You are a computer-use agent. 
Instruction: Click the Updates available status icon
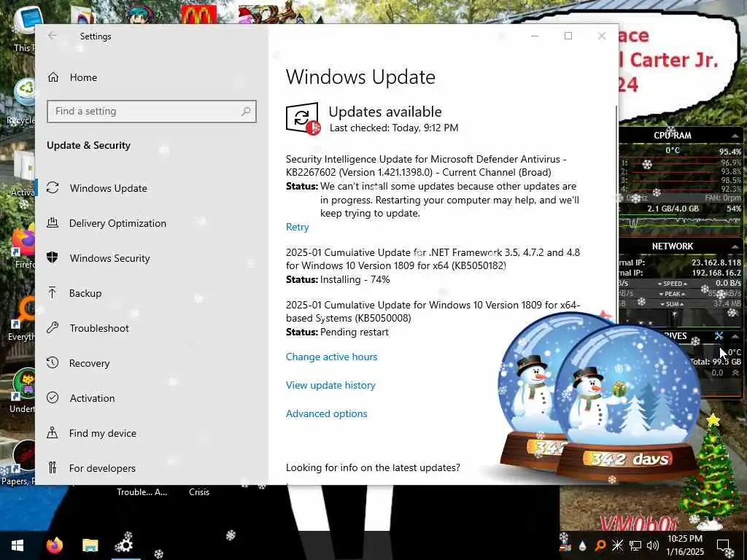tap(303, 118)
